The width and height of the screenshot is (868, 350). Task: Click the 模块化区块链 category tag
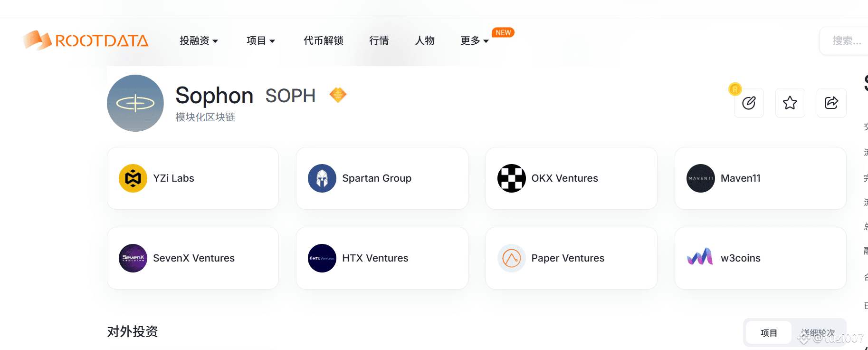pyautogui.click(x=205, y=117)
